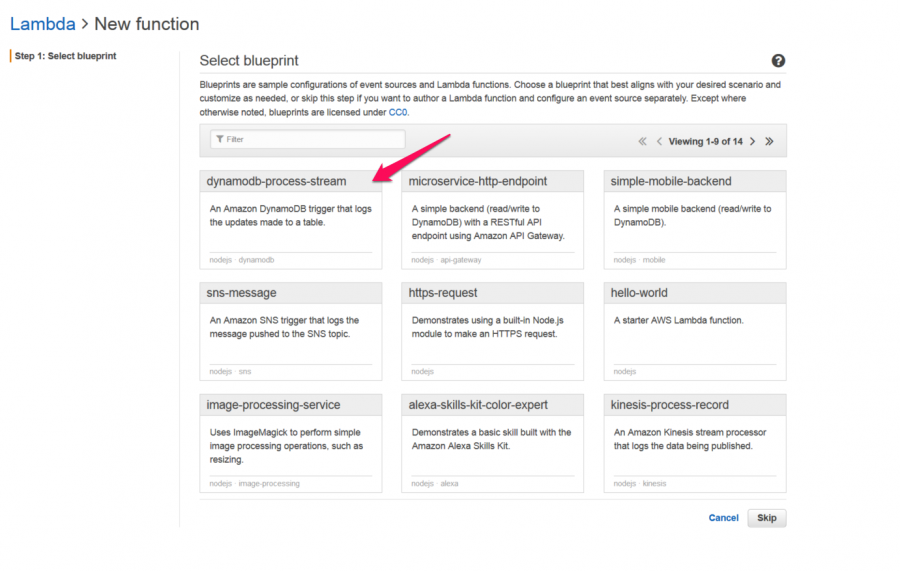The height and width of the screenshot is (571, 900).
Task: Jump to last page of blueprints
Action: (x=769, y=141)
